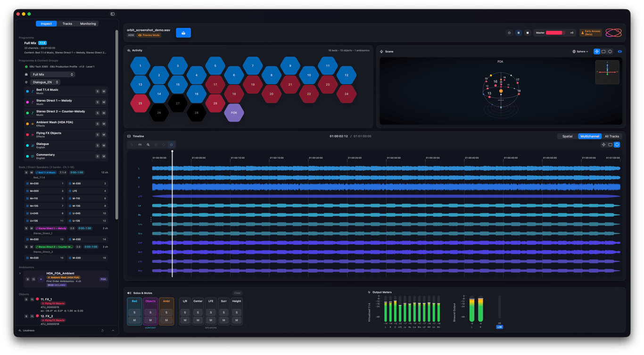Click the Stereo Direct 2 music note icon
The image size is (644, 355).
pyautogui.click(x=33, y=113)
